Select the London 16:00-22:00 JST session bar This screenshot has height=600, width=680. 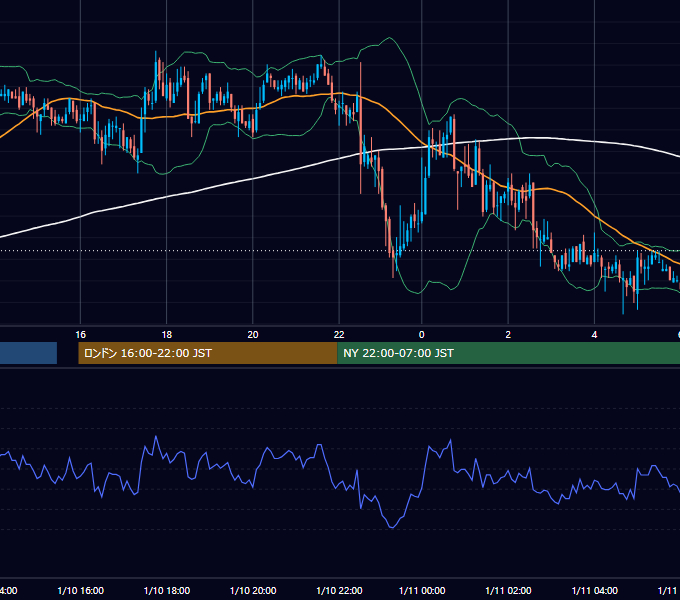[x=207, y=353]
